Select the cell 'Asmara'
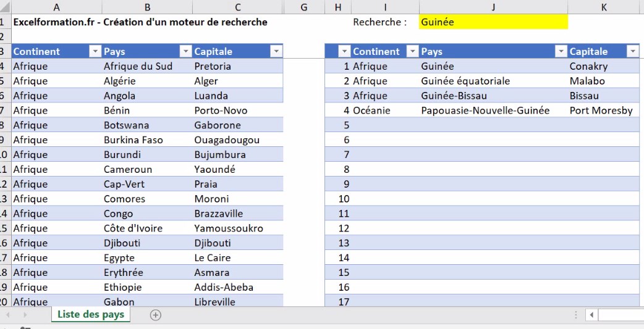 click(238, 273)
